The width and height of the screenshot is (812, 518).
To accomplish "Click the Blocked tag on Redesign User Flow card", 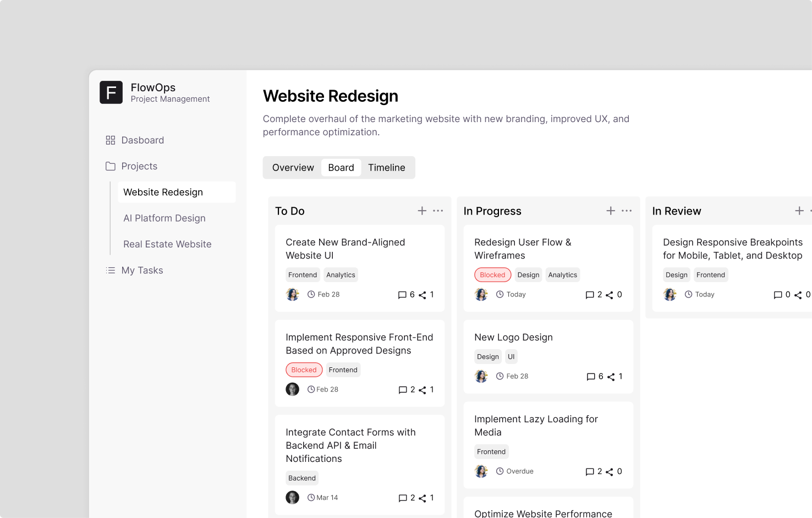I will (x=492, y=275).
